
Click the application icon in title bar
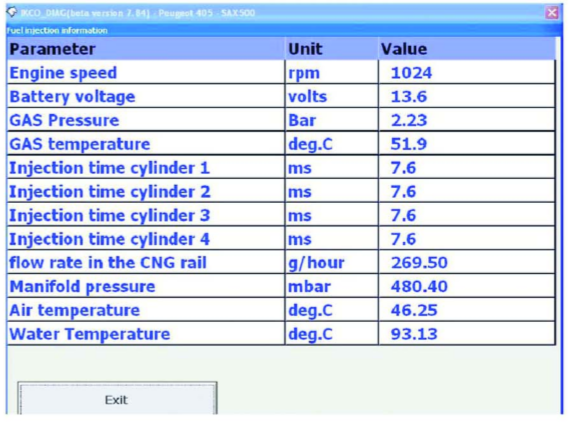[x=12, y=12]
